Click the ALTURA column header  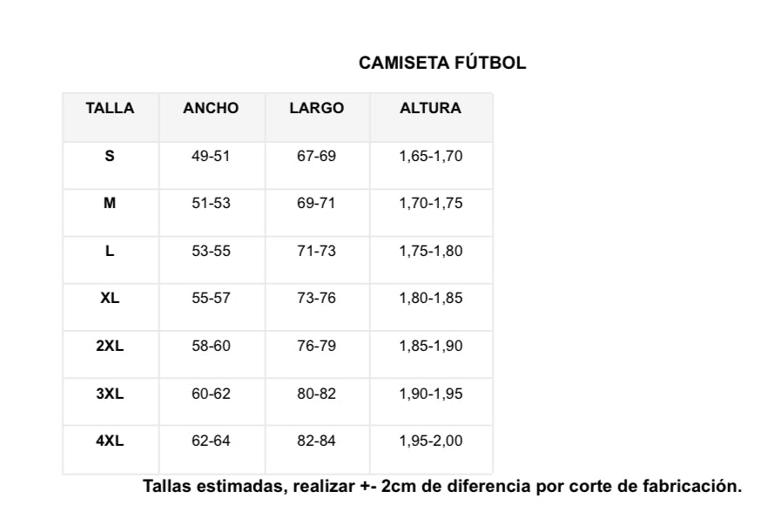coord(430,109)
